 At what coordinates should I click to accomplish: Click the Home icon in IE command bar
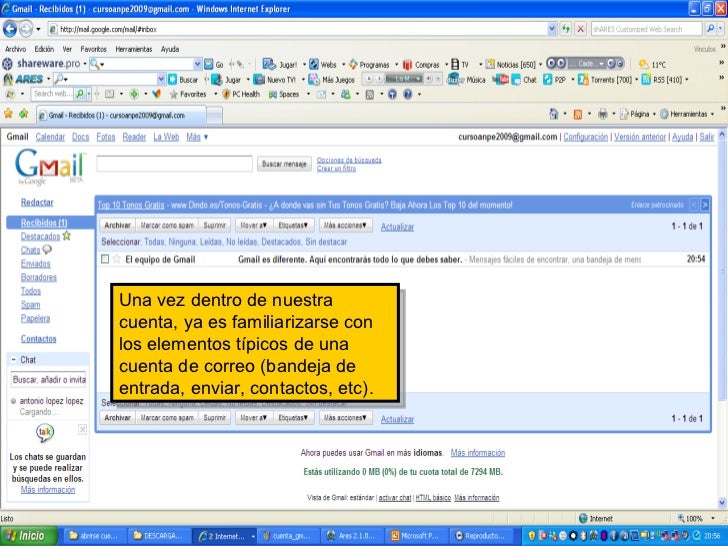click(x=553, y=114)
